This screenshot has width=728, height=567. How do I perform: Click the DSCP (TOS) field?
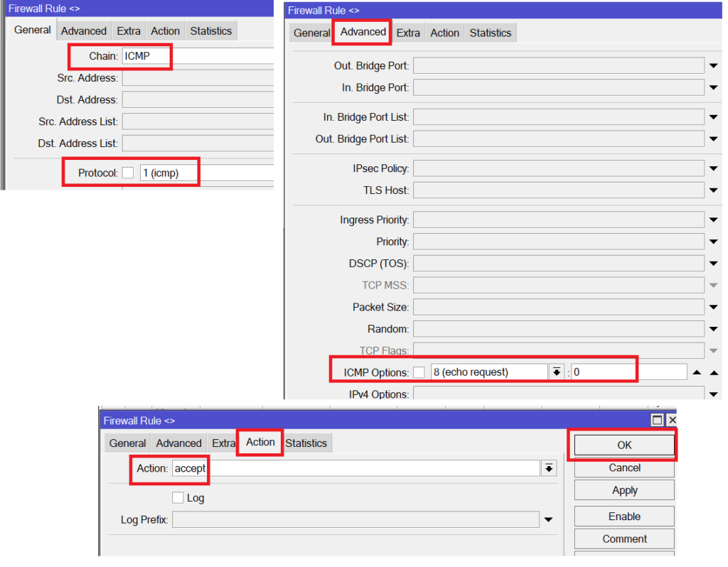tap(559, 264)
